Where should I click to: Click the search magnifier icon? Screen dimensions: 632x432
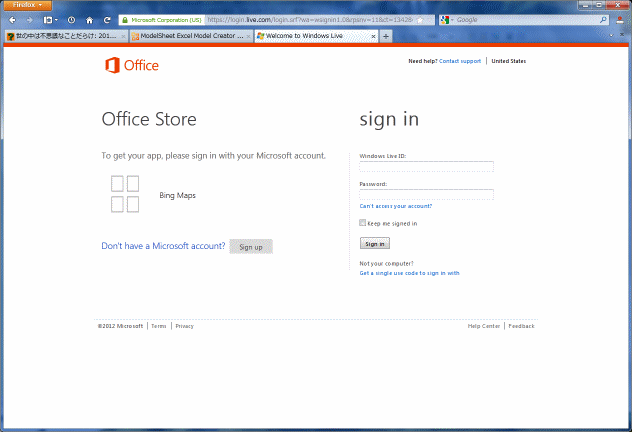(x=603, y=20)
